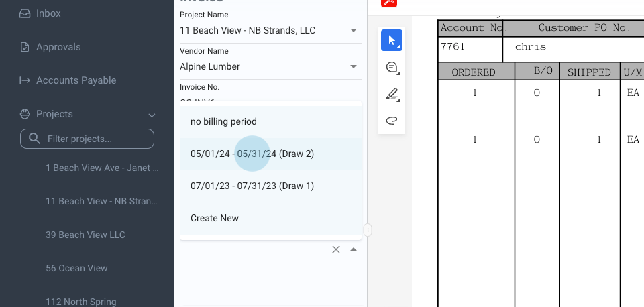Image resolution: width=644 pixels, height=307 pixels.
Task: Collapse the Projects section chevron
Action: pyautogui.click(x=152, y=115)
